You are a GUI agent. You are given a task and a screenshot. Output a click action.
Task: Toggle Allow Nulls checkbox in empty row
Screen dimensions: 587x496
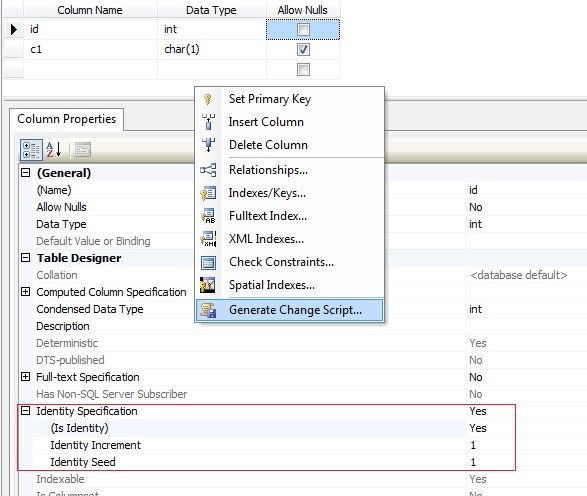tap(303, 69)
